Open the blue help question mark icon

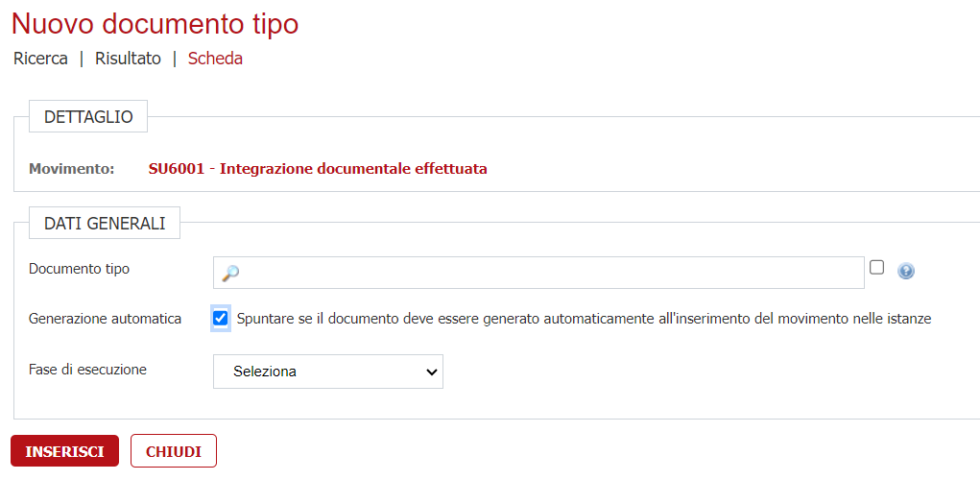pos(905,271)
